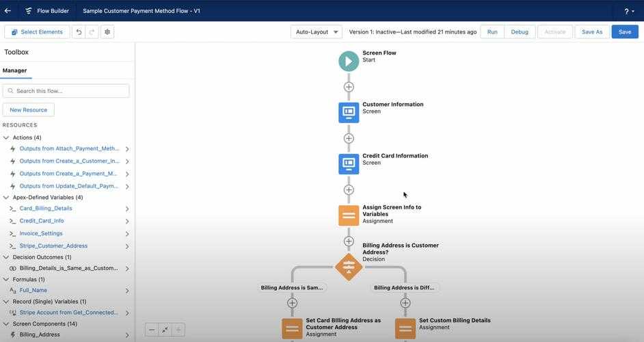Add element after Start node

(x=349, y=87)
